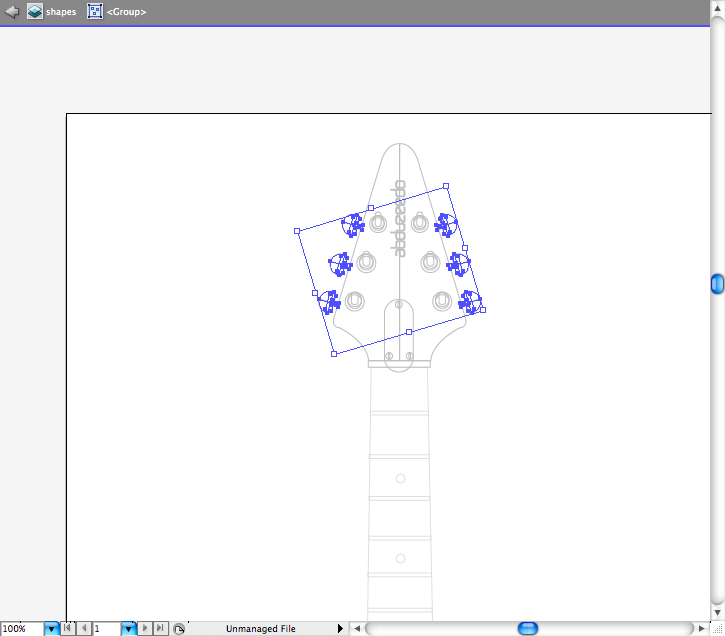Open the zoom level dropdown

[52, 629]
